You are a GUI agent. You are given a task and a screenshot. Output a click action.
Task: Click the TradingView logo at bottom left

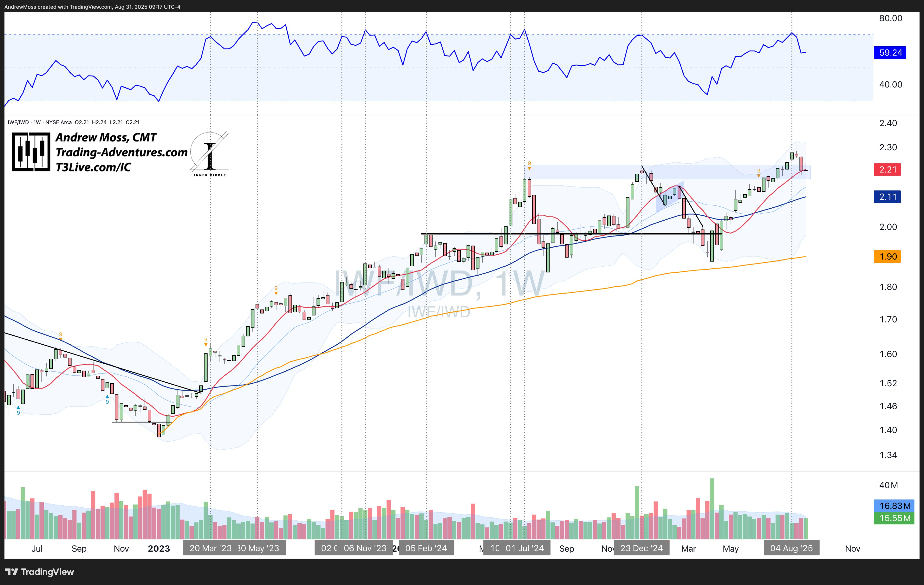[39, 571]
